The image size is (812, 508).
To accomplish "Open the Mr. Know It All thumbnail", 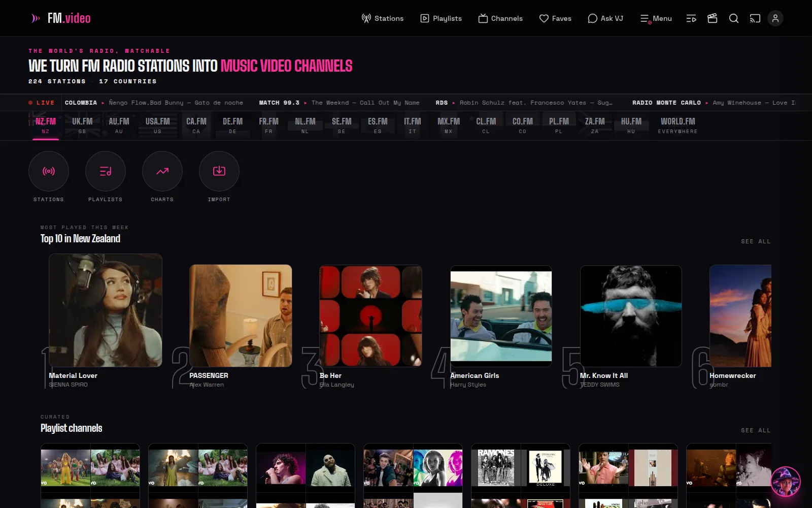I will (631, 316).
